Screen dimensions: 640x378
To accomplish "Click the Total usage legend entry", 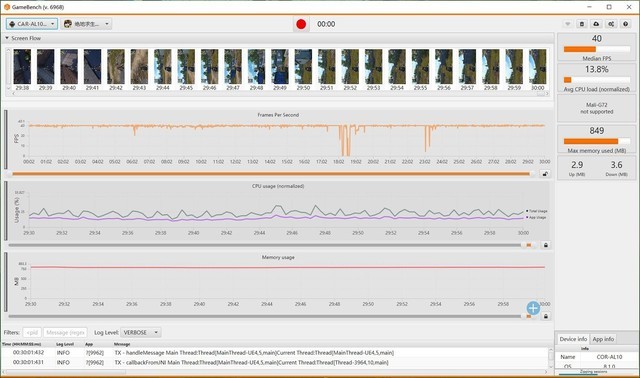I will (536, 211).
